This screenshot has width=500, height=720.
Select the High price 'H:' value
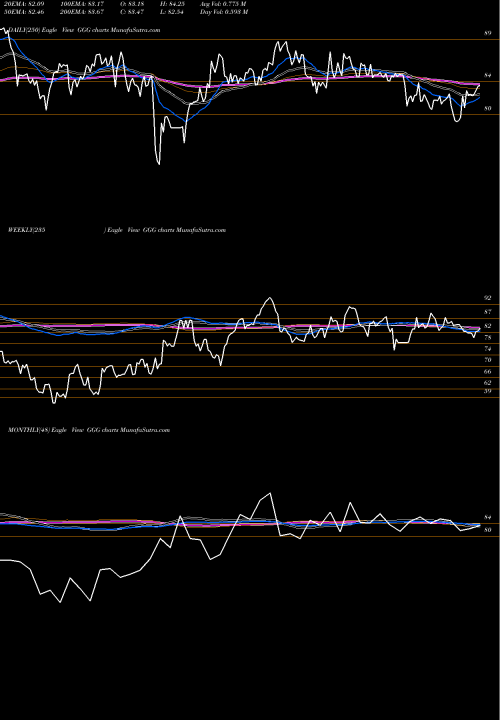[170, 4]
